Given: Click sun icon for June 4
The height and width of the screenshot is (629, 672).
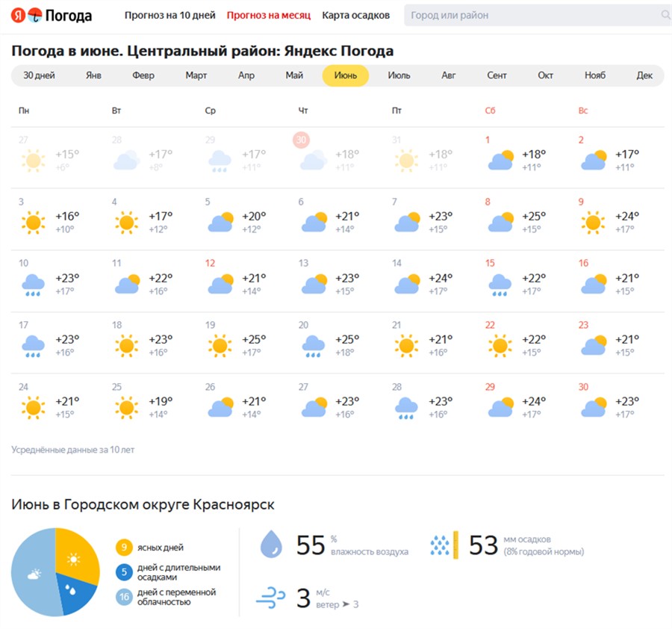Looking at the screenshot, I should [x=126, y=223].
